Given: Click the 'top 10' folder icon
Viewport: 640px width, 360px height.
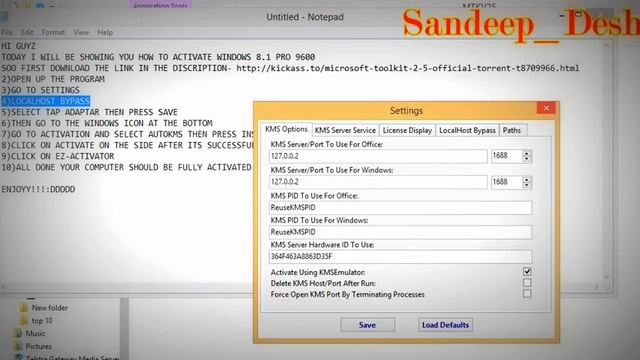Looking at the screenshot, I should click(x=24, y=320).
